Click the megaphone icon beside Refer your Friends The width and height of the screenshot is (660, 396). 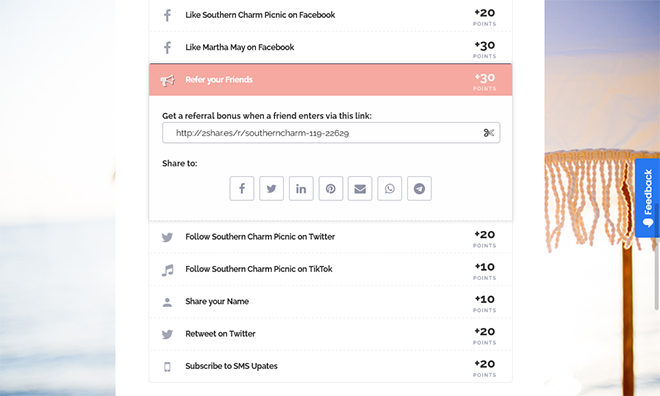tap(167, 80)
